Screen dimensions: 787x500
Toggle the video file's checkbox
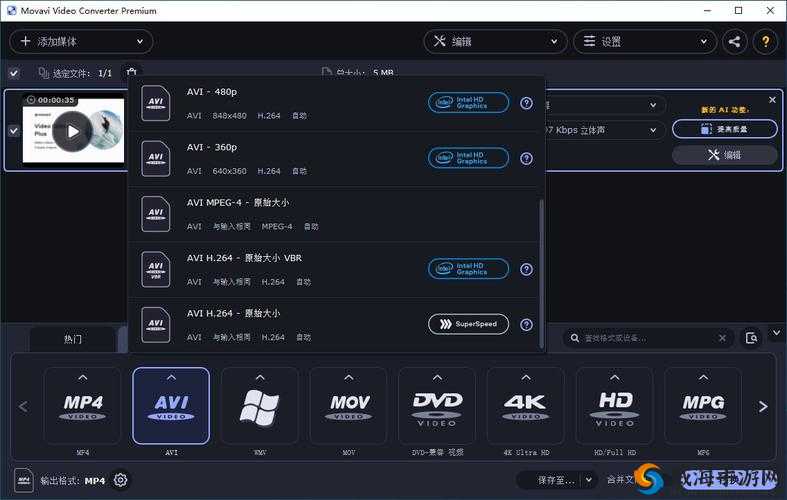14,131
